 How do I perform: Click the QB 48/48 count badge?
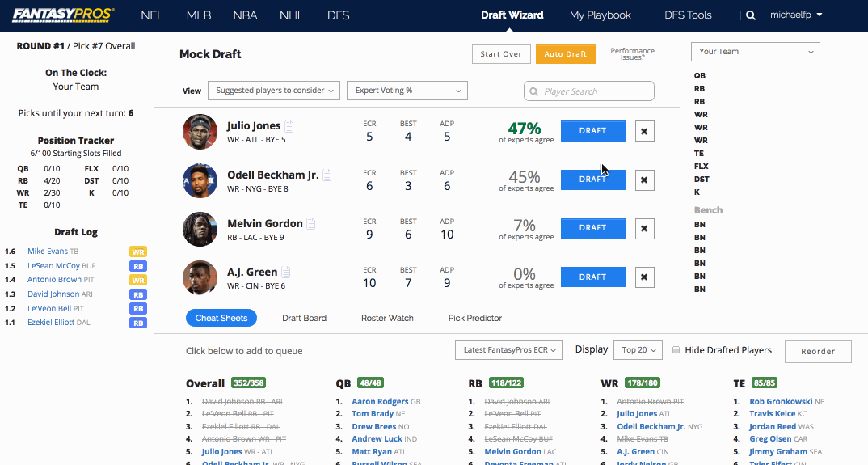click(370, 383)
